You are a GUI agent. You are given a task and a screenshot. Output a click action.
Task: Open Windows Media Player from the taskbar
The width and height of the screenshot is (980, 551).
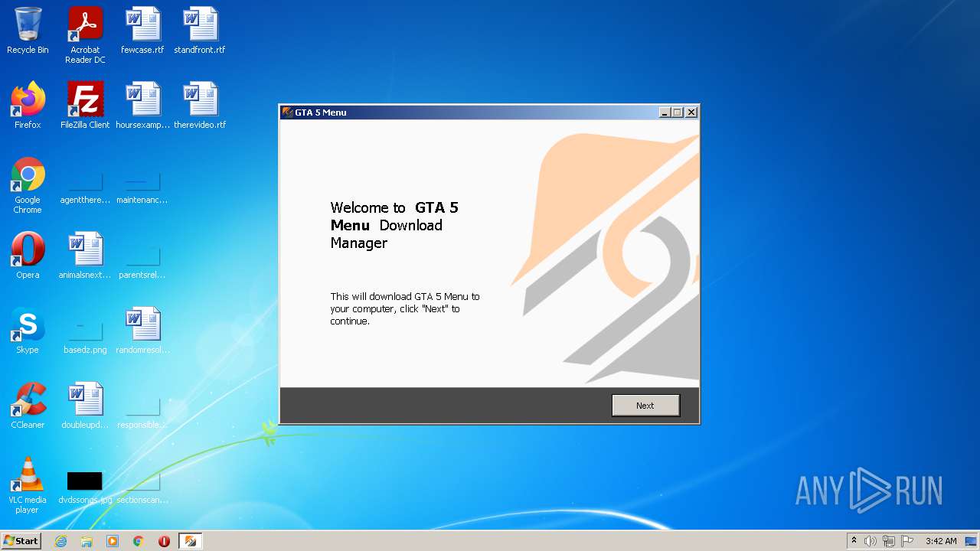(x=113, y=541)
